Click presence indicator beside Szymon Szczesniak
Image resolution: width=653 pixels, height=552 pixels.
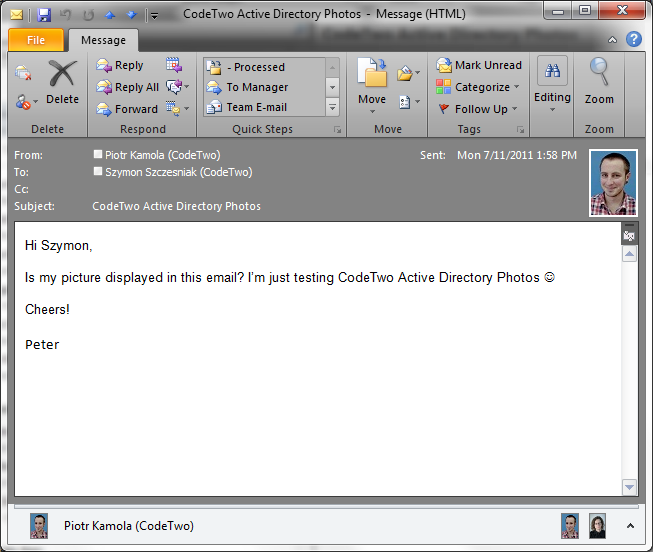98,171
